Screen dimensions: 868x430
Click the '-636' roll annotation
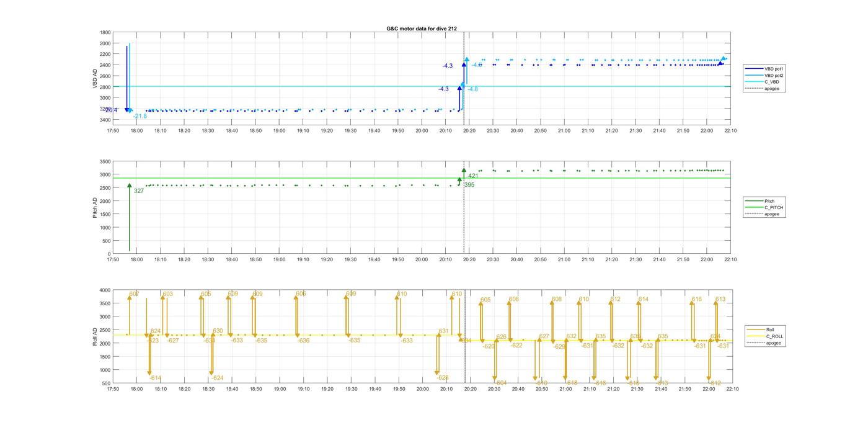pyautogui.click(x=303, y=341)
